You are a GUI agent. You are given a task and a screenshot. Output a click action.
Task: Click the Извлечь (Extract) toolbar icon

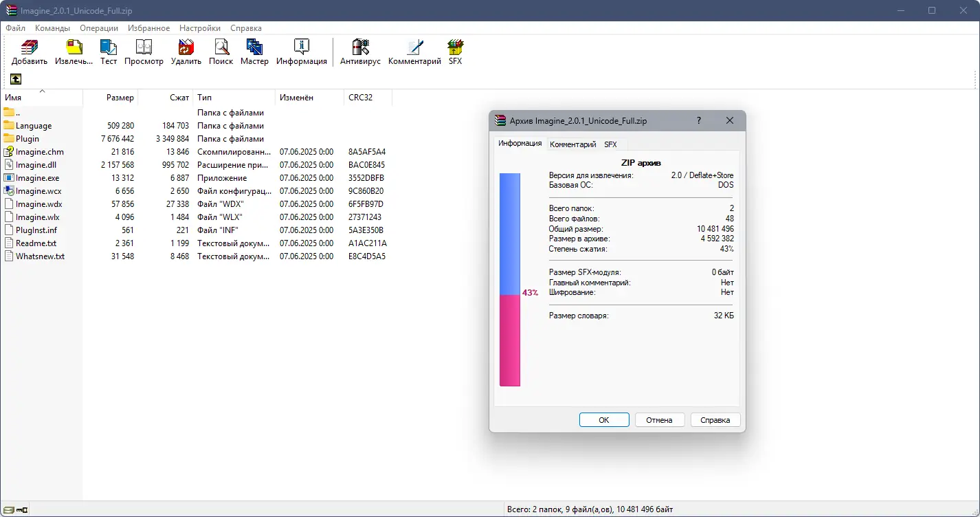(74, 47)
